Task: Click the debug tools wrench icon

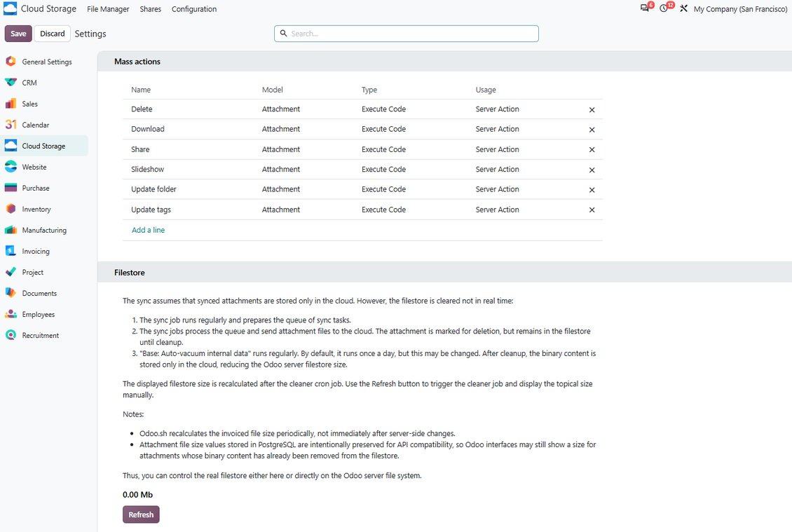Action: (x=683, y=8)
